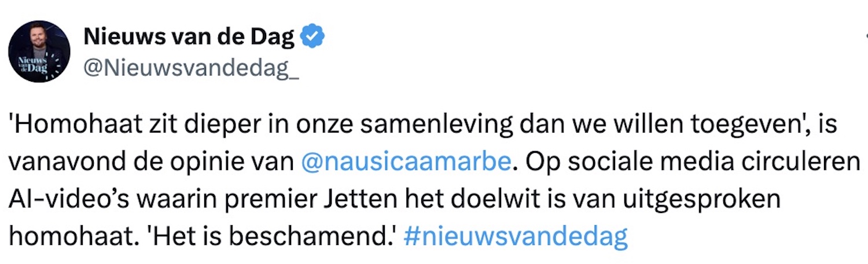Screen dimensions: 868x264
Task: Click the Nieuws van de Dag profile avatar
Action: tap(39, 52)
